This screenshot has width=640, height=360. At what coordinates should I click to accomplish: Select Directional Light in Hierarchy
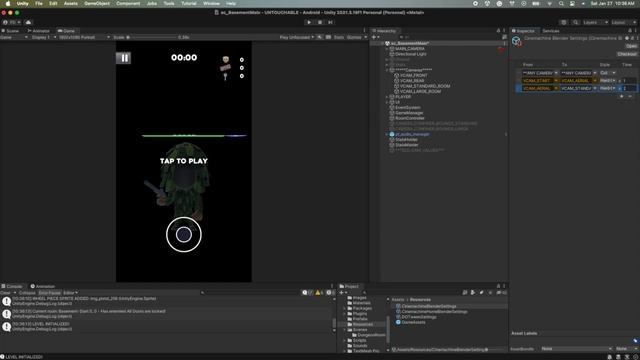pyautogui.click(x=411, y=54)
